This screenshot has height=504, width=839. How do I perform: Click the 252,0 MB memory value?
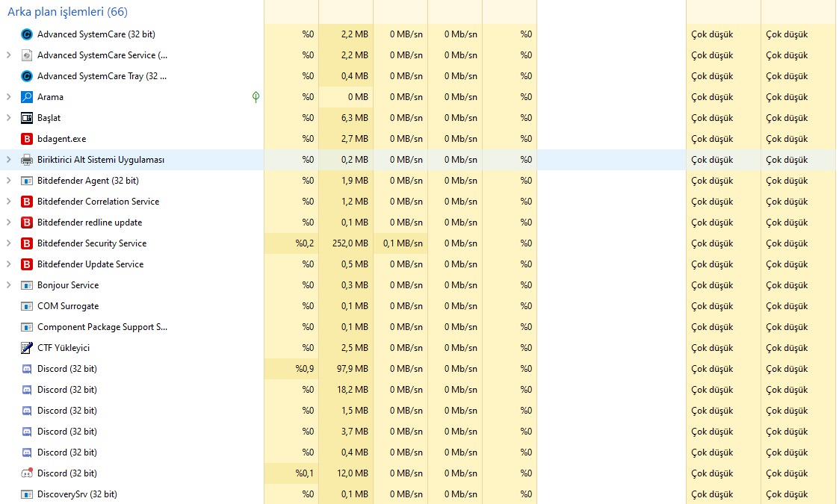click(x=350, y=243)
